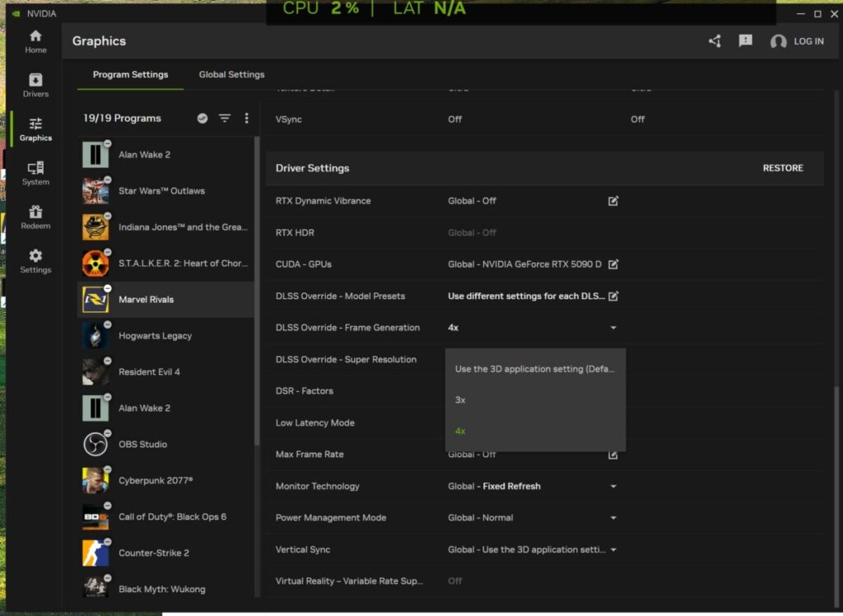Click Virtual Reality Variable Rate setting
Viewport: 843px width, 616px height.
[x=544, y=581]
